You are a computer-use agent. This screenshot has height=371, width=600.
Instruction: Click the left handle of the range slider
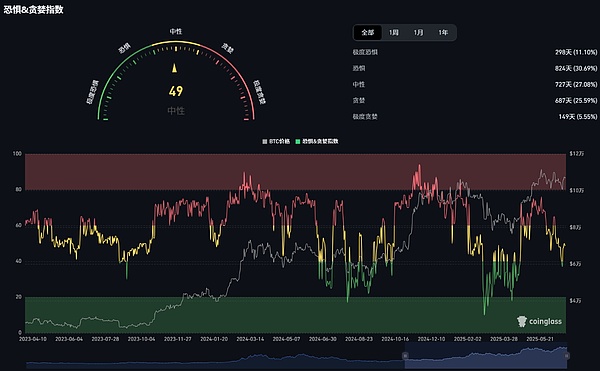pyautogui.click(x=405, y=356)
